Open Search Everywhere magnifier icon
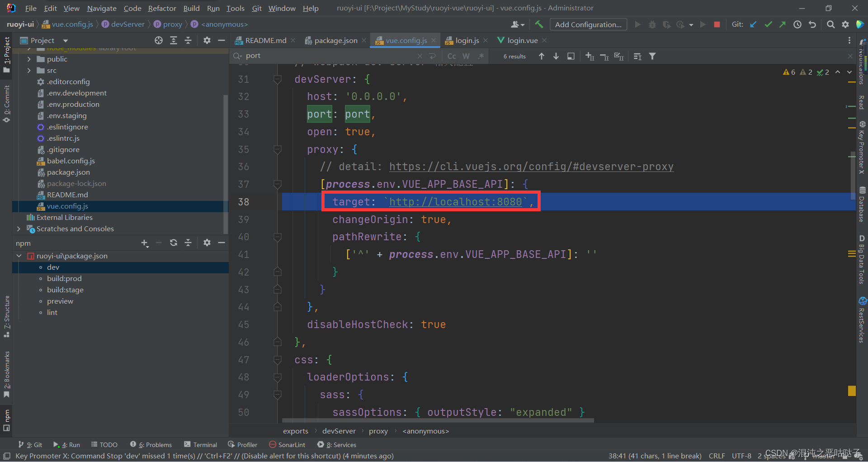 pyautogui.click(x=830, y=24)
